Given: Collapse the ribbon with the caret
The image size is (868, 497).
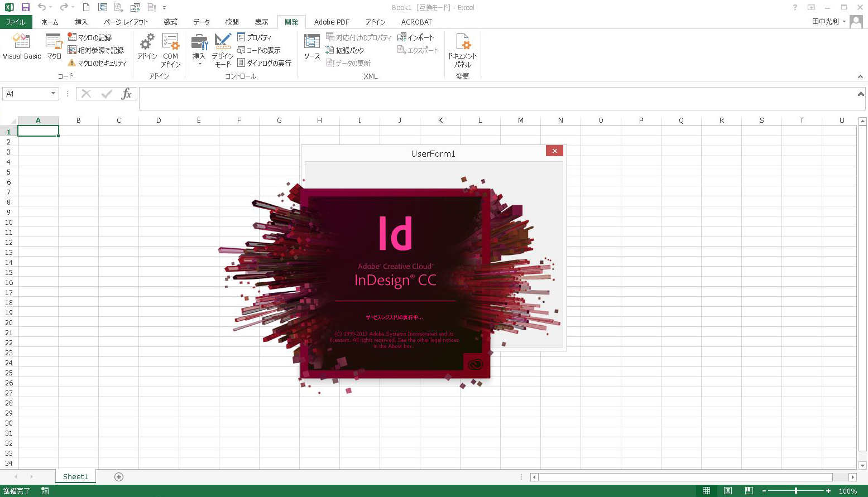Looking at the screenshot, I should tap(860, 76).
